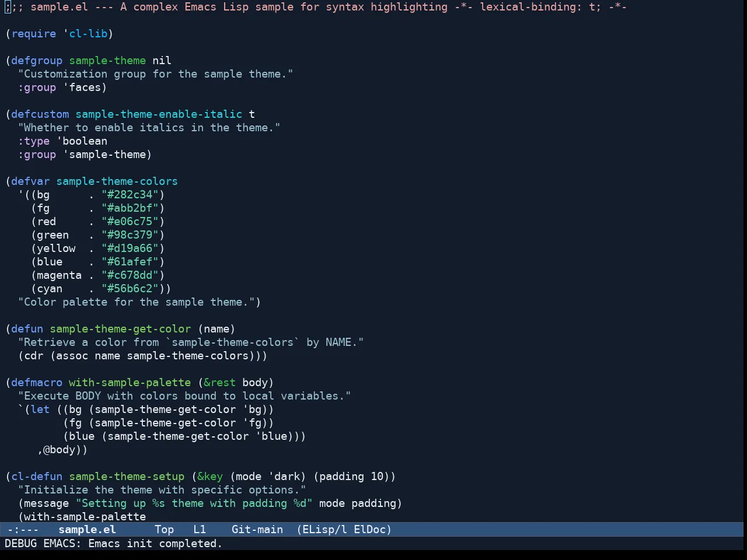Click with-sample-palette call on the last code line
Viewport: 747px width, 560px height.
click(x=85, y=517)
